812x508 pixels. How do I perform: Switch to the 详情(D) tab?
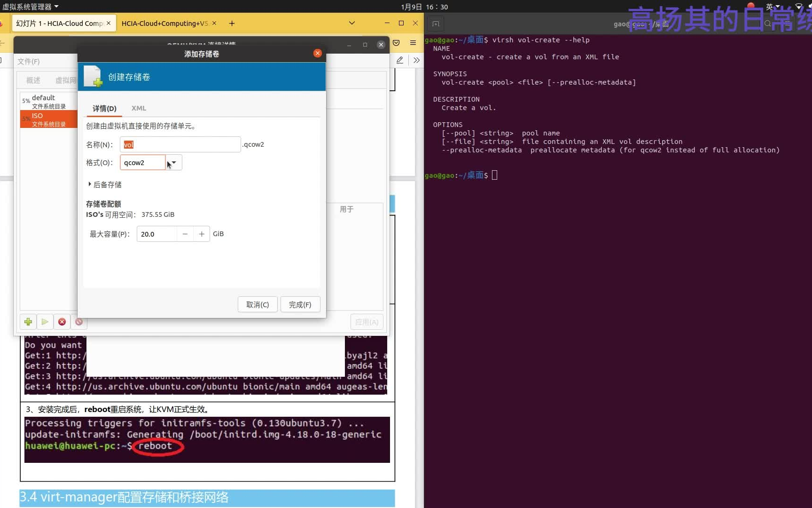pyautogui.click(x=104, y=108)
